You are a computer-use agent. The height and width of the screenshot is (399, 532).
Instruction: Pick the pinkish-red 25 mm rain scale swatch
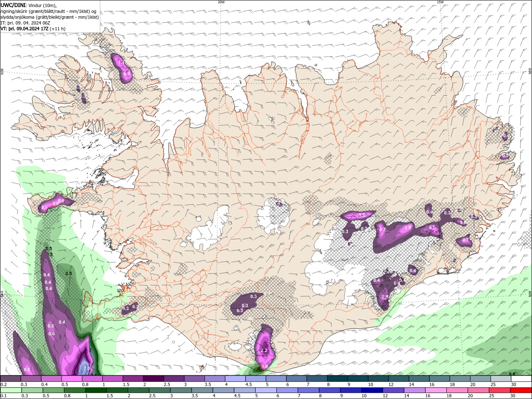[500, 390]
